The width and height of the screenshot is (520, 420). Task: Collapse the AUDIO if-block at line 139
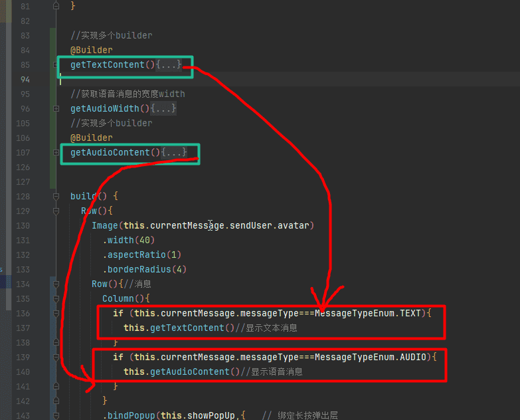(56, 358)
